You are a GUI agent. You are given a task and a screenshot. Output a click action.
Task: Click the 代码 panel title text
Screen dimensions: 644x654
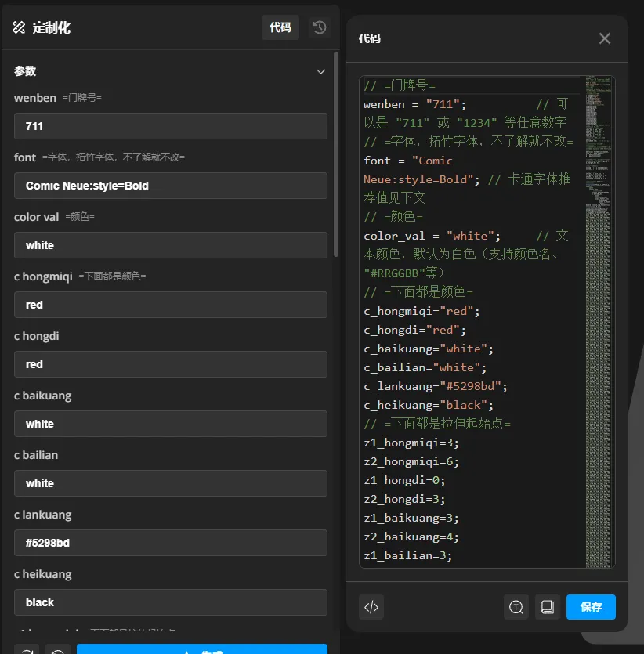[x=370, y=38]
